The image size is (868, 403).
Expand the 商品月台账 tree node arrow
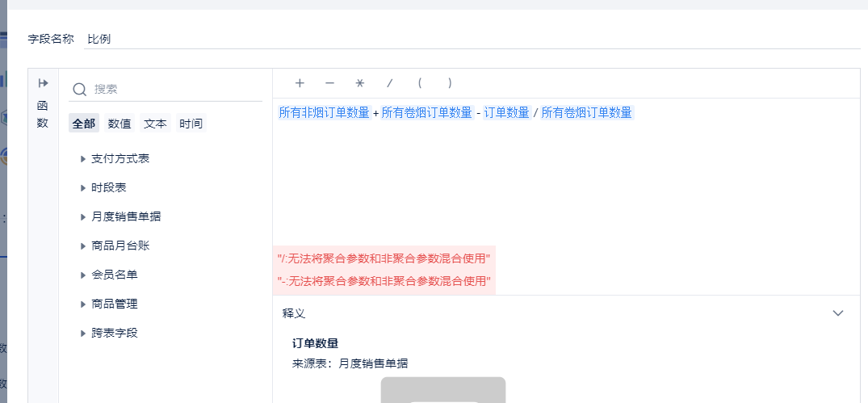[x=83, y=246]
